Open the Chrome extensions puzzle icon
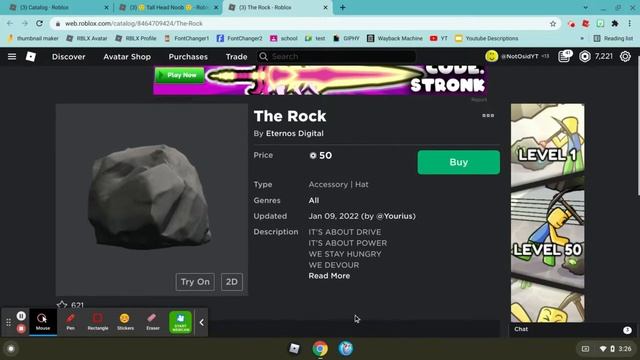 [x=614, y=24]
